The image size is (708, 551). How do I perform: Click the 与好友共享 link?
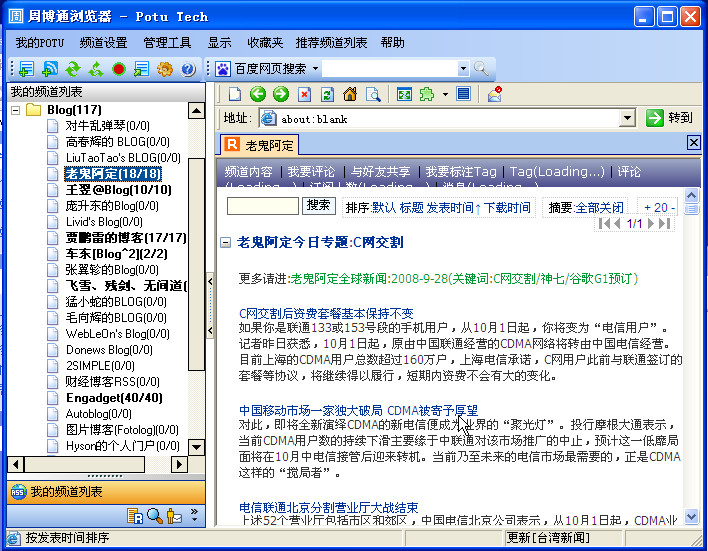point(381,172)
